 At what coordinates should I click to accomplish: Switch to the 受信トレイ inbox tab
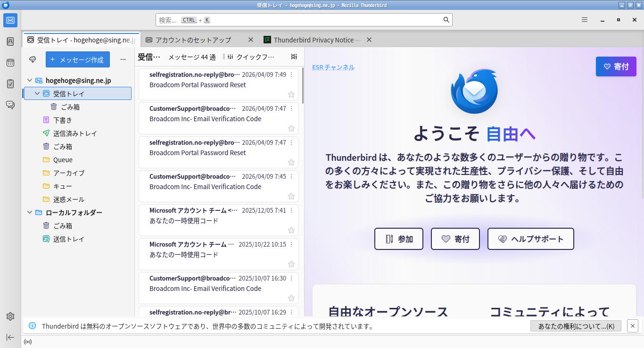(81, 40)
